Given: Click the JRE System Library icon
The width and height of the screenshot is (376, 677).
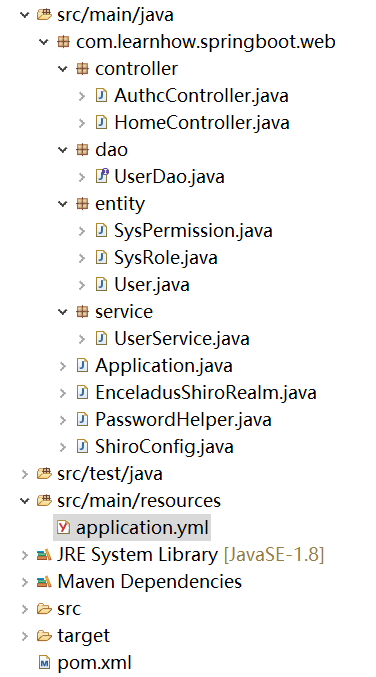Looking at the screenshot, I should [44, 554].
